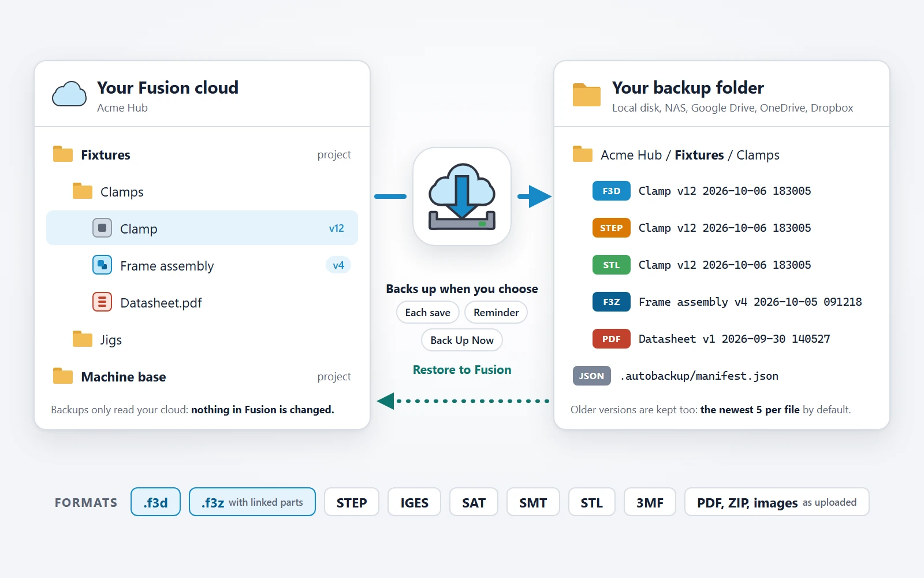Screen dimensions: 924x578
Task: Click the Clamp component icon
Action: coord(102,228)
